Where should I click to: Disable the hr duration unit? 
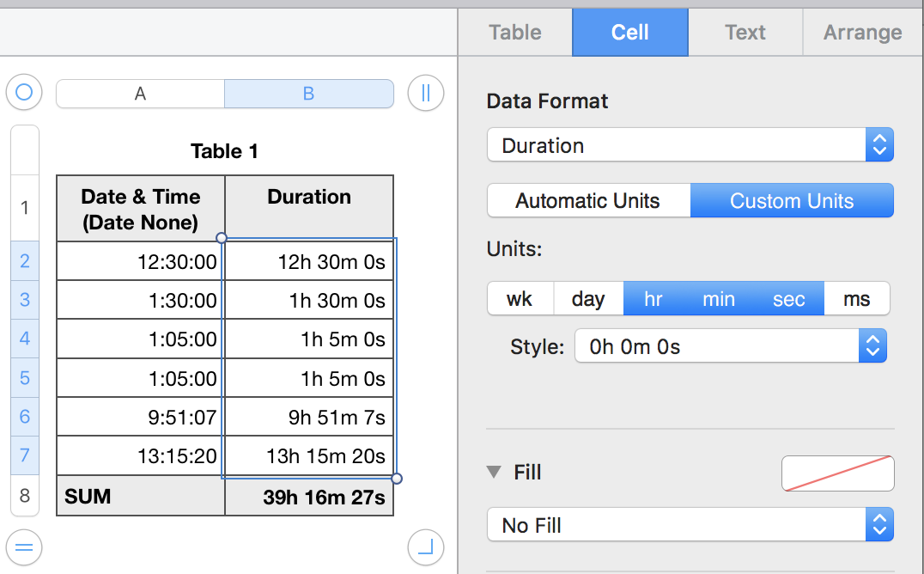click(x=653, y=299)
